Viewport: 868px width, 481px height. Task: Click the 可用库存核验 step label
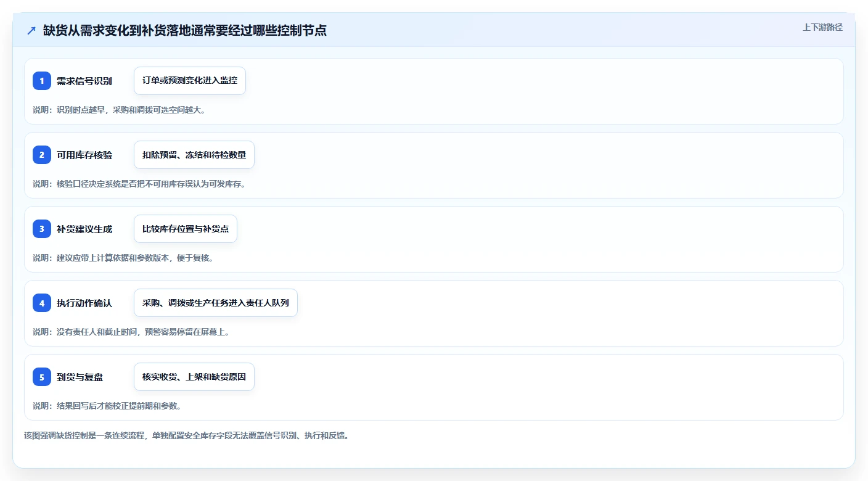tap(84, 155)
